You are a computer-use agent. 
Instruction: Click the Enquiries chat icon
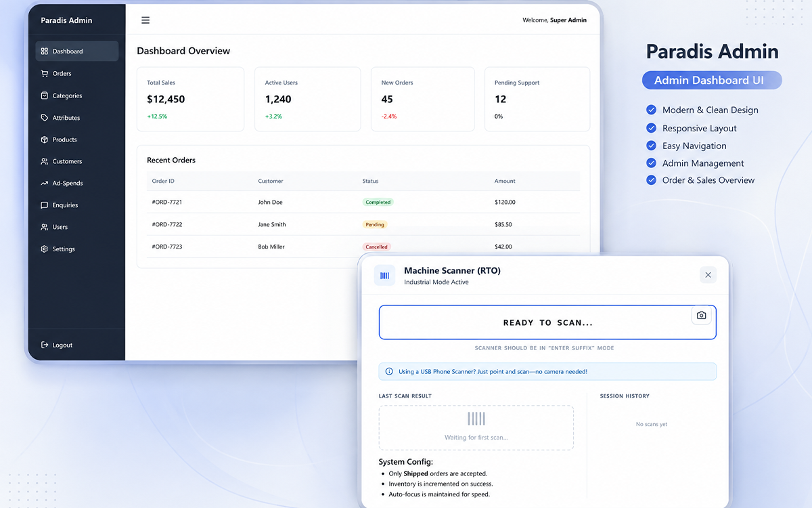pyautogui.click(x=45, y=205)
